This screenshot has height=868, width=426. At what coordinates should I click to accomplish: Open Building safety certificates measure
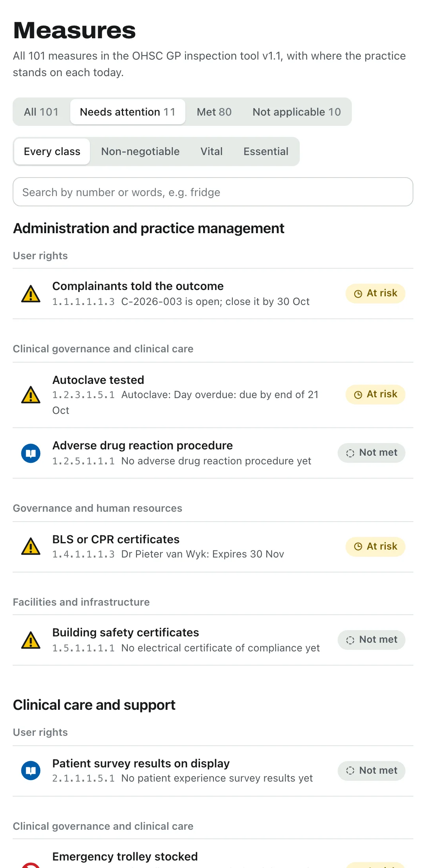[213, 640]
